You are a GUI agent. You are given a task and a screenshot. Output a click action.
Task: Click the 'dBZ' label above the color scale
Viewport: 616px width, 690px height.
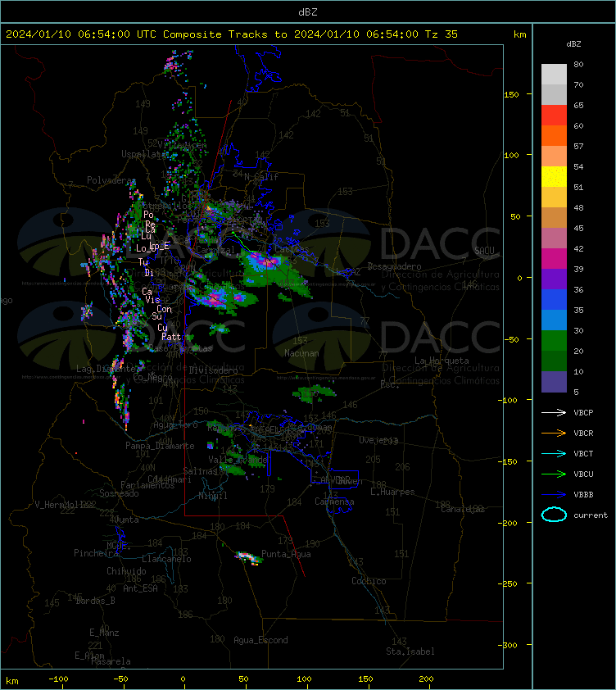click(x=573, y=44)
